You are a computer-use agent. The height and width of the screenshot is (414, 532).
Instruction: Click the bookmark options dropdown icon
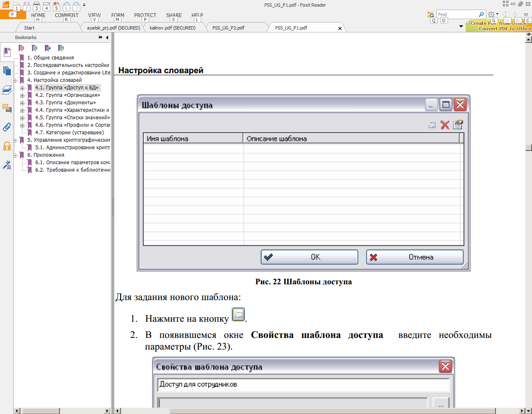(x=61, y=48)
